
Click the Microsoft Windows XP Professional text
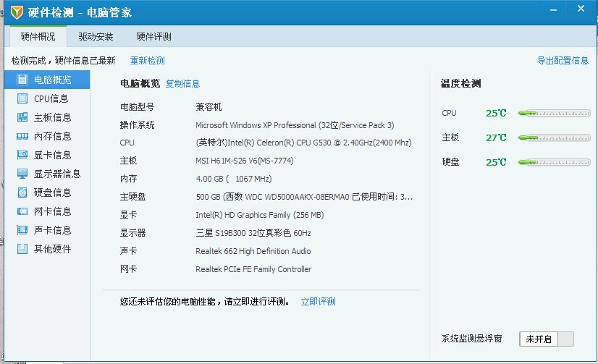click(295, 125)
